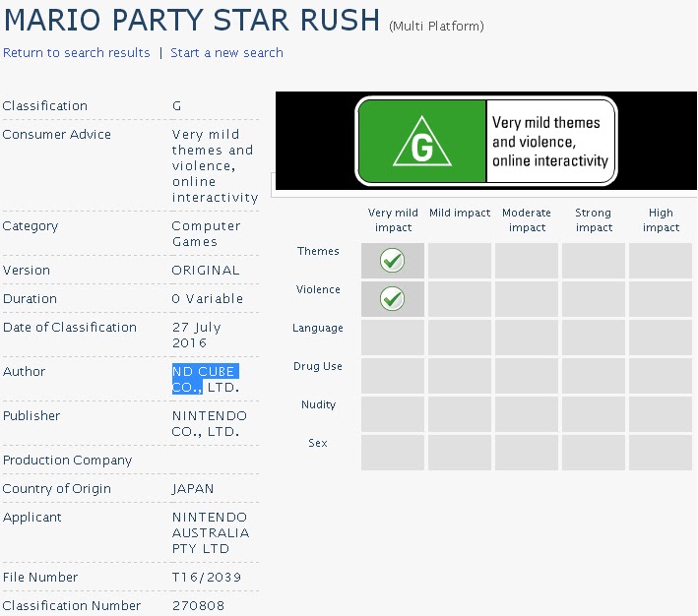
Task: Click the 'Date of Classification' field label
Action: 70,327
